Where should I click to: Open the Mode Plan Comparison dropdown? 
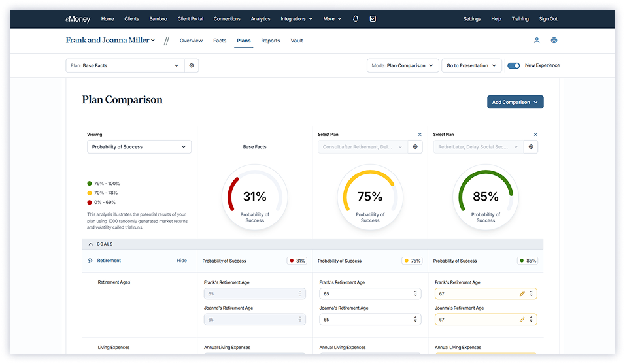point(402,65)
